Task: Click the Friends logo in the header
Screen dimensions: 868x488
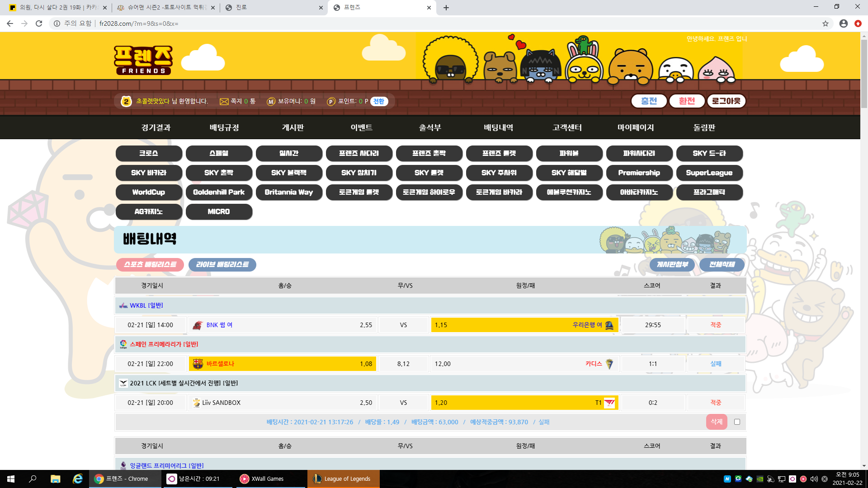Action: [x=143, y=60]
